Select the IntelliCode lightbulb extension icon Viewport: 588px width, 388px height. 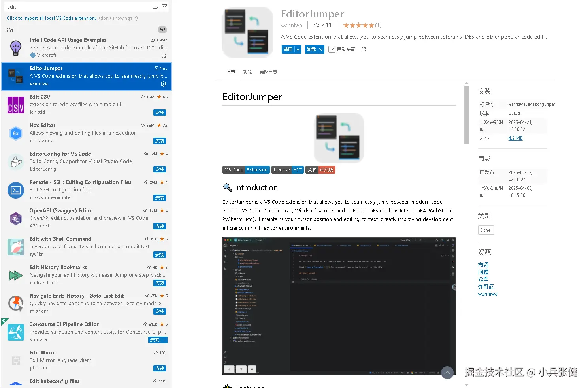pos(16,48)
